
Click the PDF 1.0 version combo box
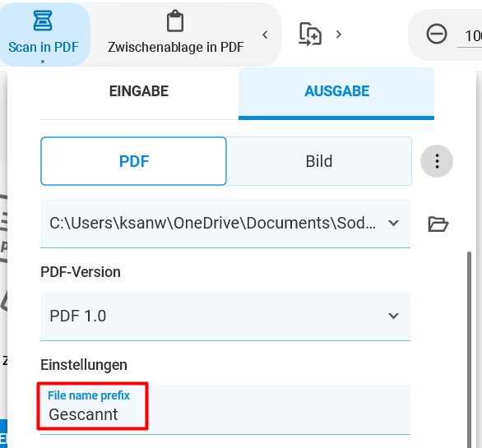click(x=225, y=316)
